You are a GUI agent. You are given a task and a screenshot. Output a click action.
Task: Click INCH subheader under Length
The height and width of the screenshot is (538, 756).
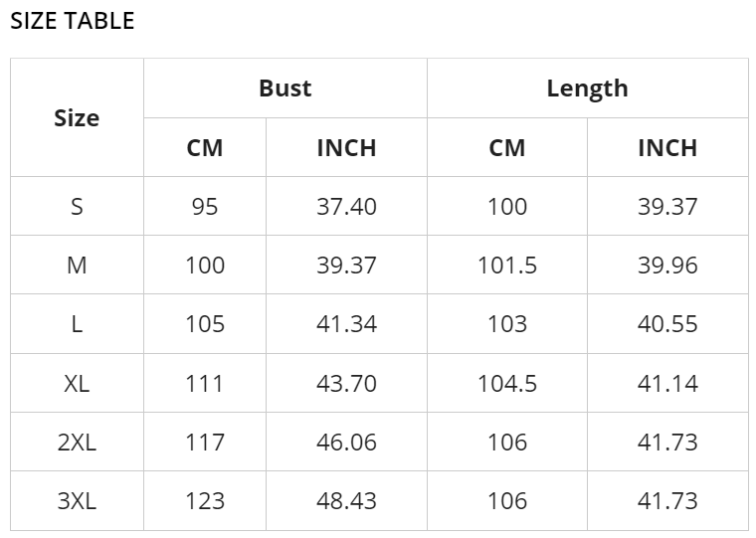pos(666,147)
